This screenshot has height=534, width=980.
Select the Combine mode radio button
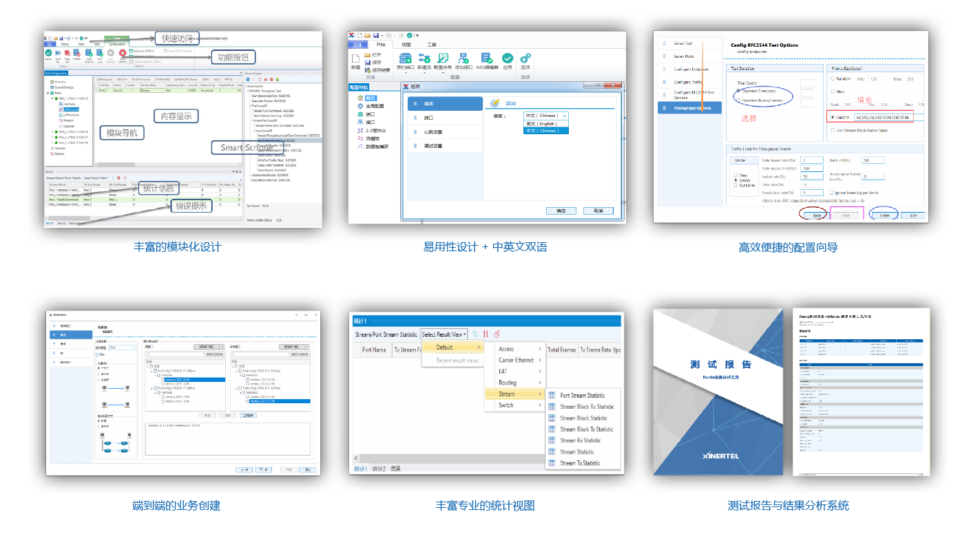point(736,185)
